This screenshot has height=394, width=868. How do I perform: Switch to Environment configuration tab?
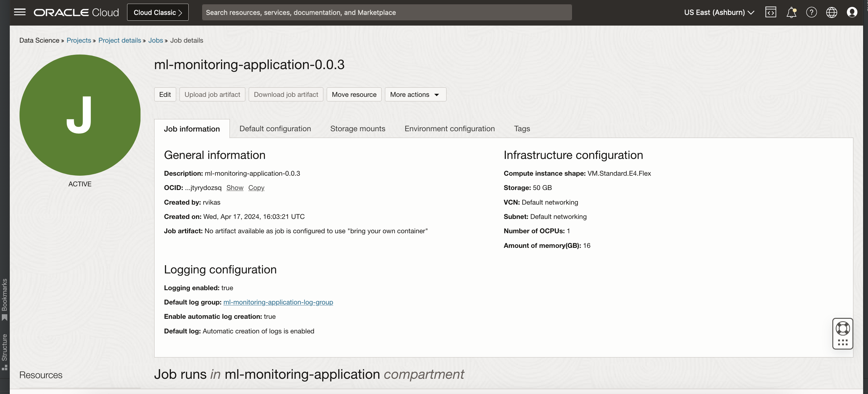[x=450, y=128]
